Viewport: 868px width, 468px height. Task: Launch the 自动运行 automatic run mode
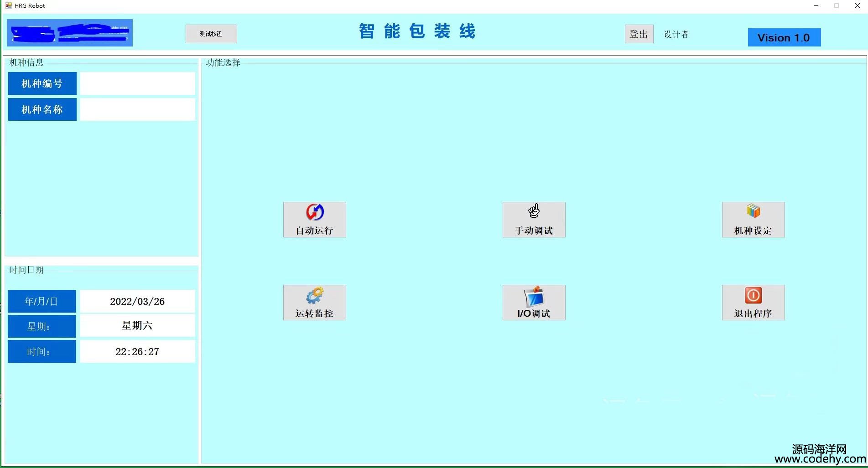(x=314, y=220)
